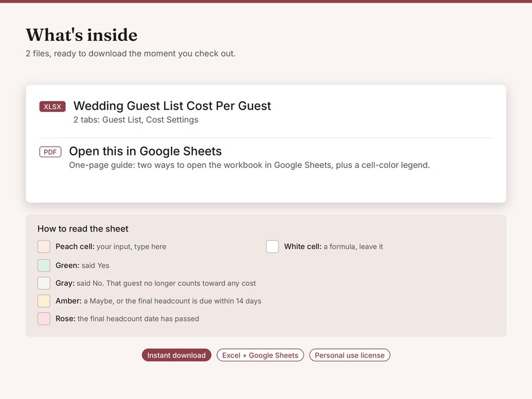Click 'Amber: a Maybe' legend text
This screenshot has height=399, width=532.
[x=158, y=301]
